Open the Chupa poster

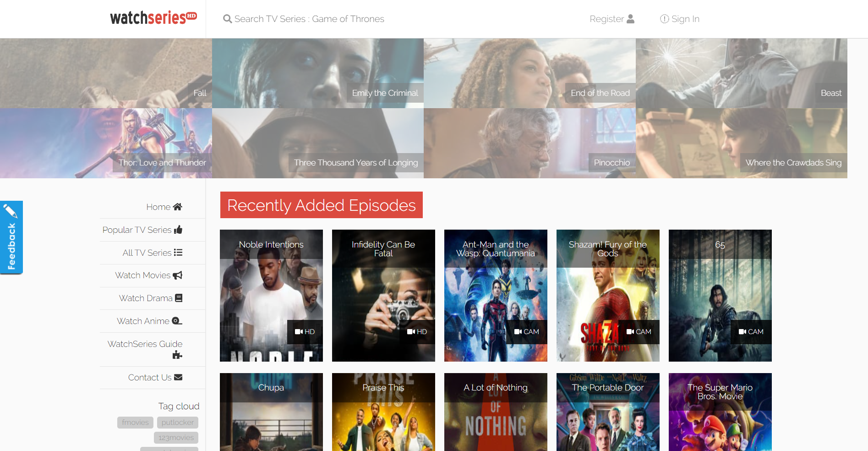[x=271, y=412]
